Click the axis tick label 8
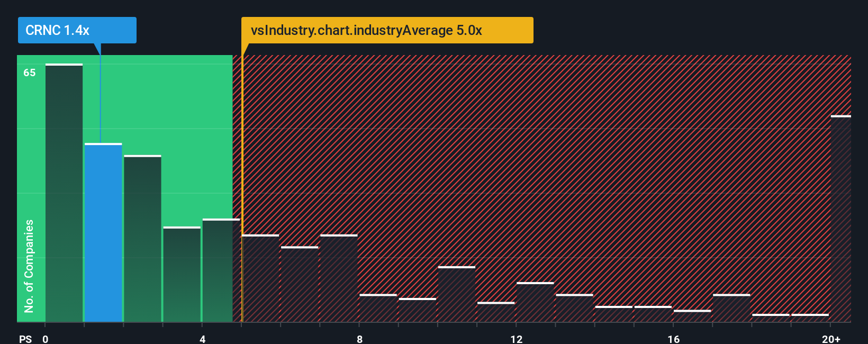The height and width of the screenshot is (344, 868). point(360,339)
